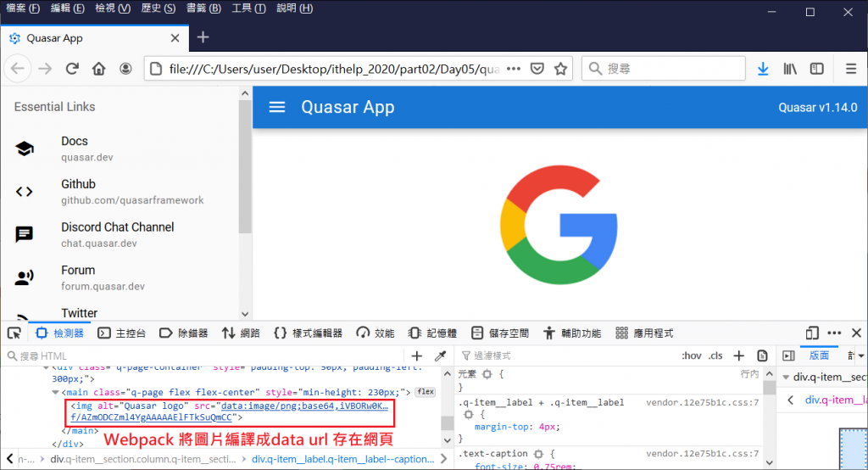The width and height of the screenshot is (868, 470).
Task: Toggle responsive design mode icon
Action: coord(812,333)
